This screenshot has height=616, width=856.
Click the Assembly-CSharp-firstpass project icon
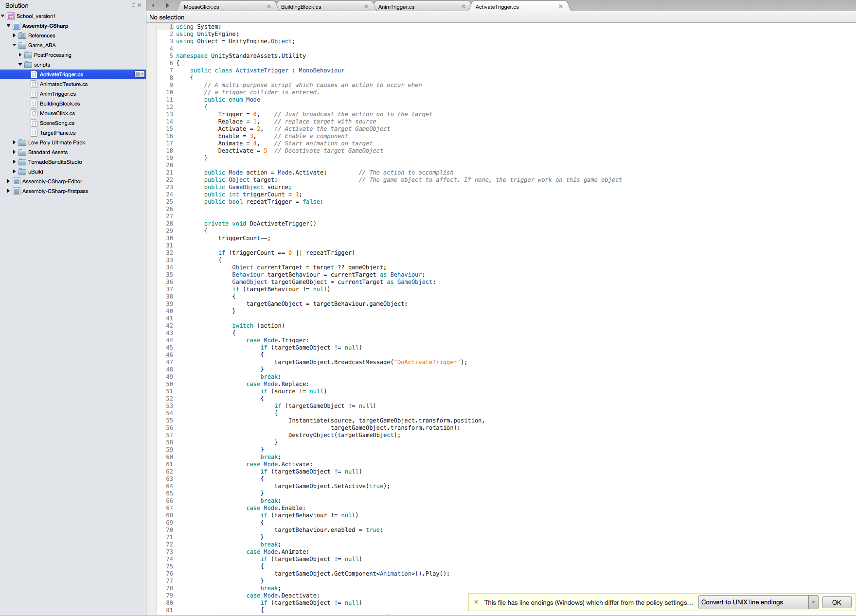[x=17, y=191]
